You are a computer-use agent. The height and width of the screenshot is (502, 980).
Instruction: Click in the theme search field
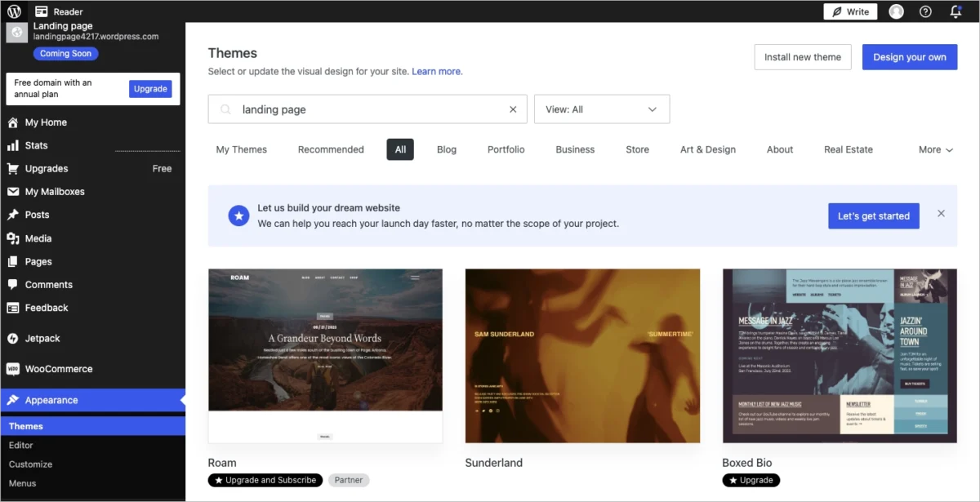(x=367, y=109)
